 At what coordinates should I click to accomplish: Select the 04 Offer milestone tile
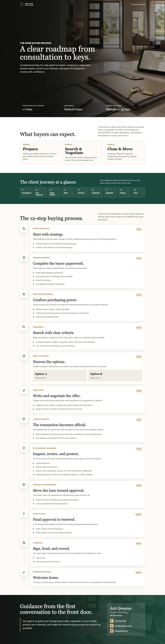(x=68, y=192)
